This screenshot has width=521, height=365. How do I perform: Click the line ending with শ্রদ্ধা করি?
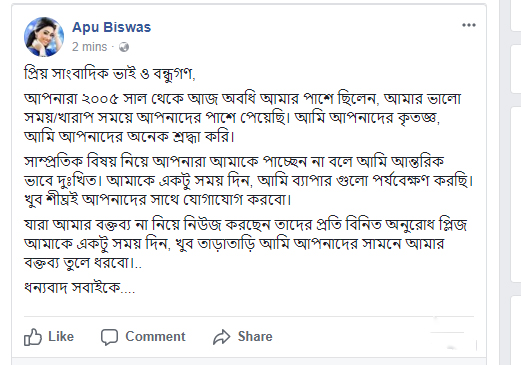tap(129, 137)
